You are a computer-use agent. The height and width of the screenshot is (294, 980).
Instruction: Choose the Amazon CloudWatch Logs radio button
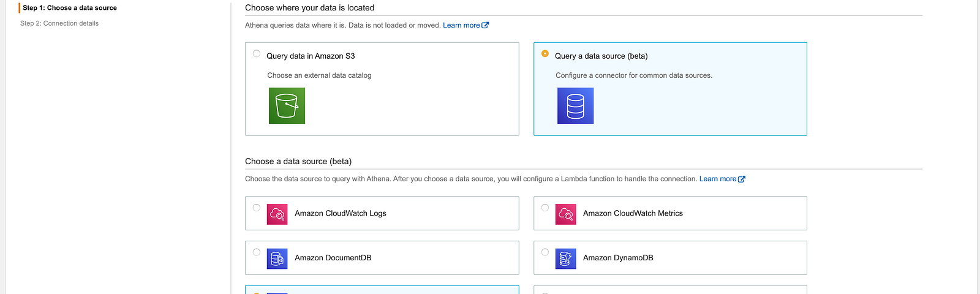(257, 208)
